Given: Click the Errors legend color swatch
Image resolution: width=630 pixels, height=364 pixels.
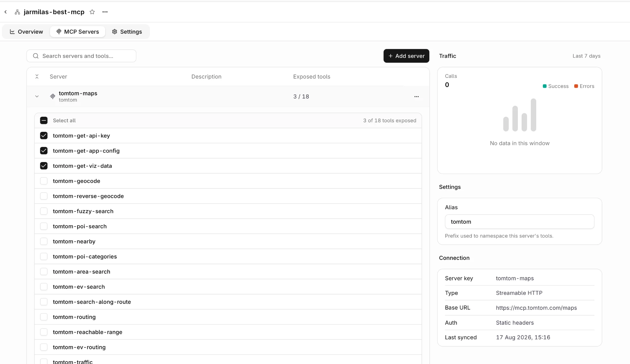Looking at the screenshot, I should coord(576,86).
